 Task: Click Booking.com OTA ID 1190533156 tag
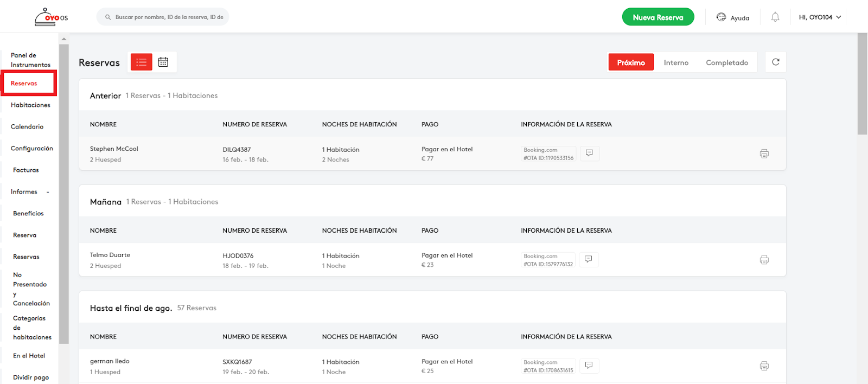pos(548,154)
